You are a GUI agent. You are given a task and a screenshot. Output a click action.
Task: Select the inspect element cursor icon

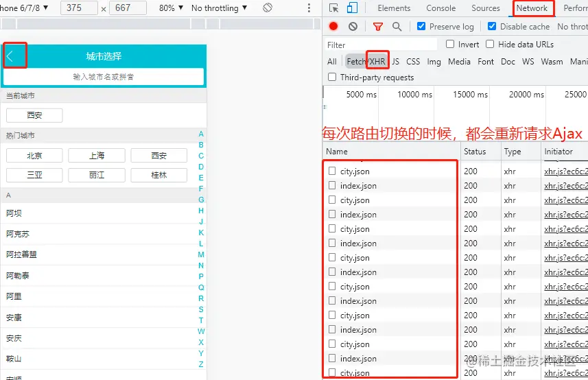(x=333, y=8)
